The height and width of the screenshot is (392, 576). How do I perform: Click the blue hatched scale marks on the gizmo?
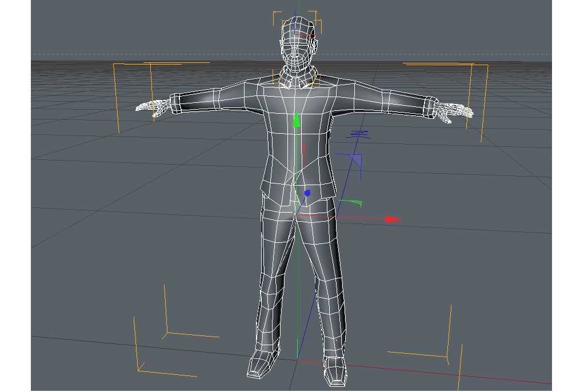(357, 134)
